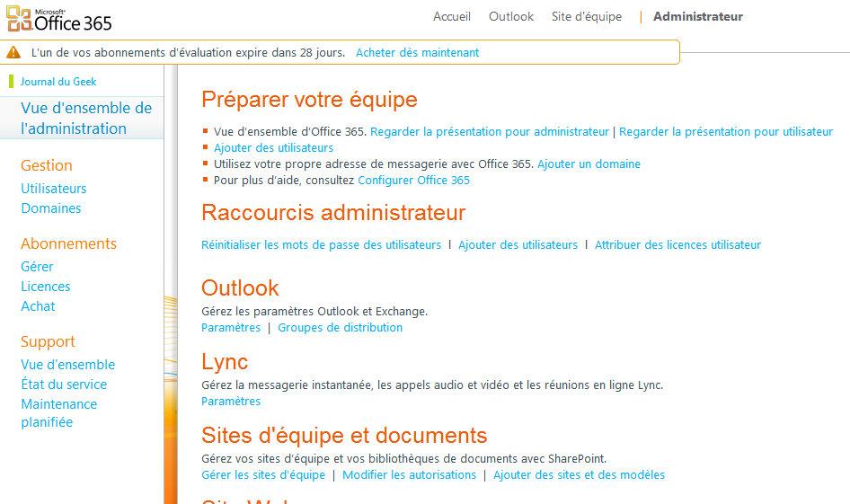Open Paramètres under Lync section
The image size is (850, 504).
[x=231, y=402]
